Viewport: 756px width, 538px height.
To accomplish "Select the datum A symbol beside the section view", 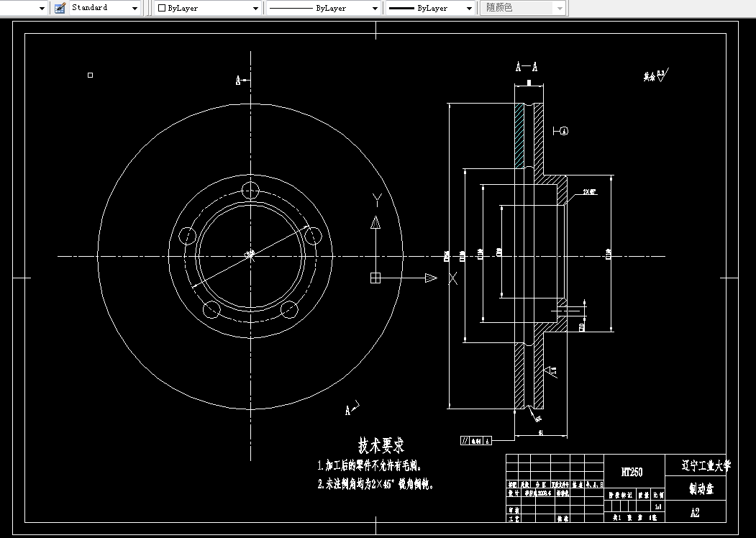I will (561, 131).
